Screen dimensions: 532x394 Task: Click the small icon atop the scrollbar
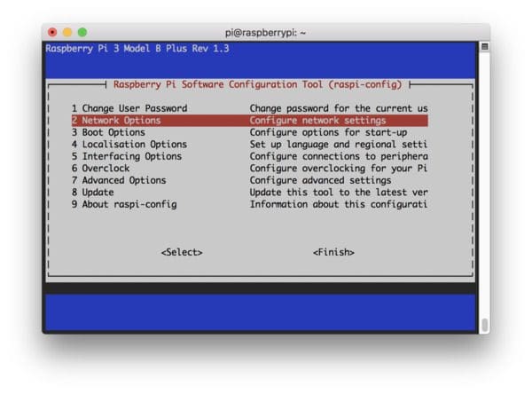485,46
